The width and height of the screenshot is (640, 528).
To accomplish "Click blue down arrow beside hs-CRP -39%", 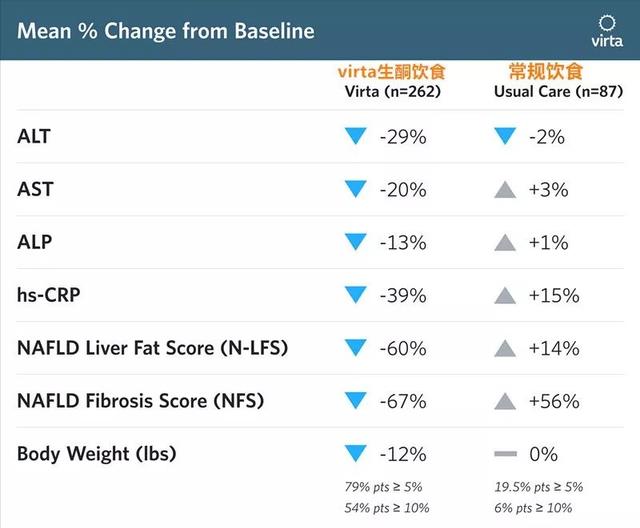I will [355, 295].
